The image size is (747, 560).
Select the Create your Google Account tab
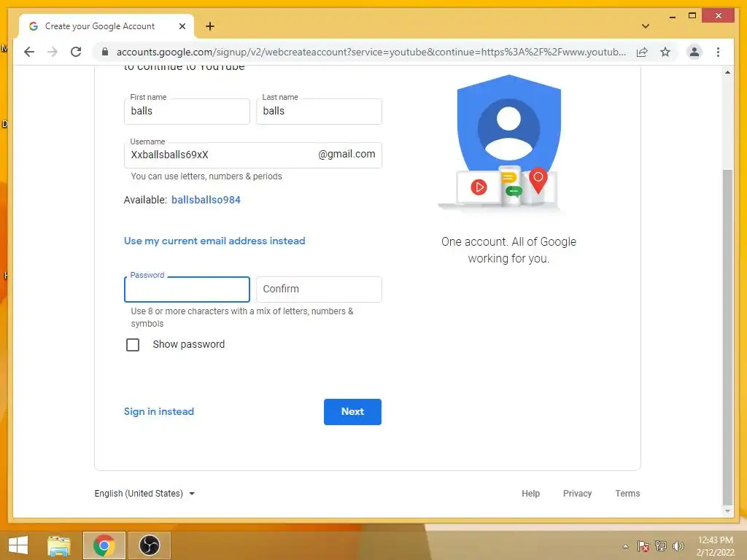click(x=107, y=26)
